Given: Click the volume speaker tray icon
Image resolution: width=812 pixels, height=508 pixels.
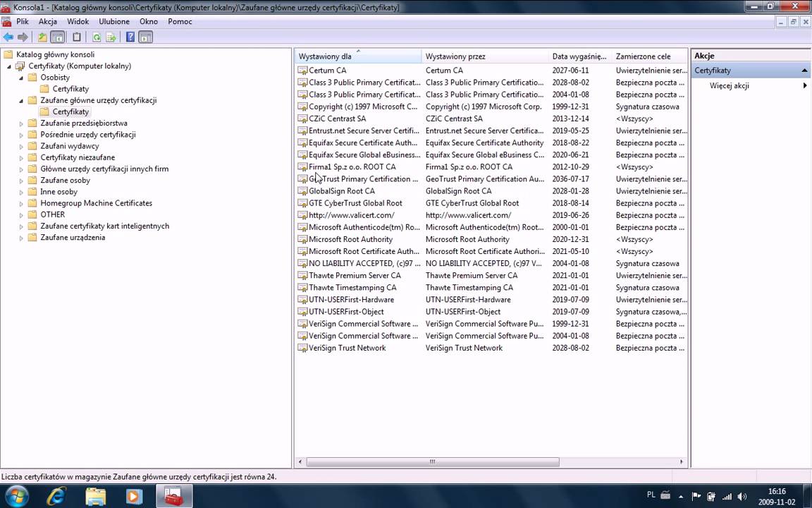Looking at the screenshot, I should 742,496.
